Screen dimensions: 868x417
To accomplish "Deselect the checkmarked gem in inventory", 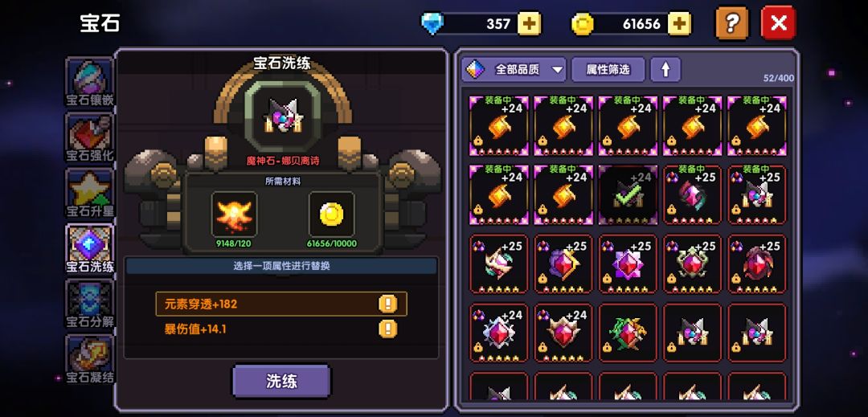I will tap(628, 194).
